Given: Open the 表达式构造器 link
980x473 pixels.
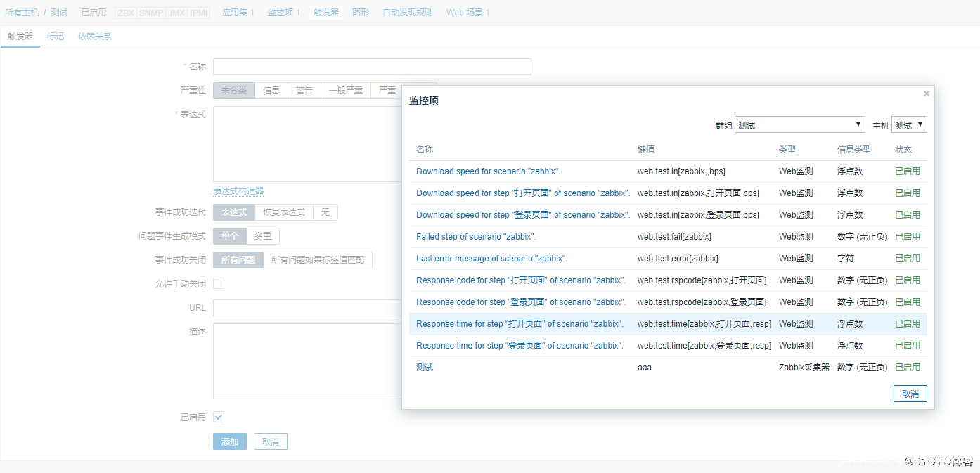Looking at the screenshot, I should click(238, 191).
